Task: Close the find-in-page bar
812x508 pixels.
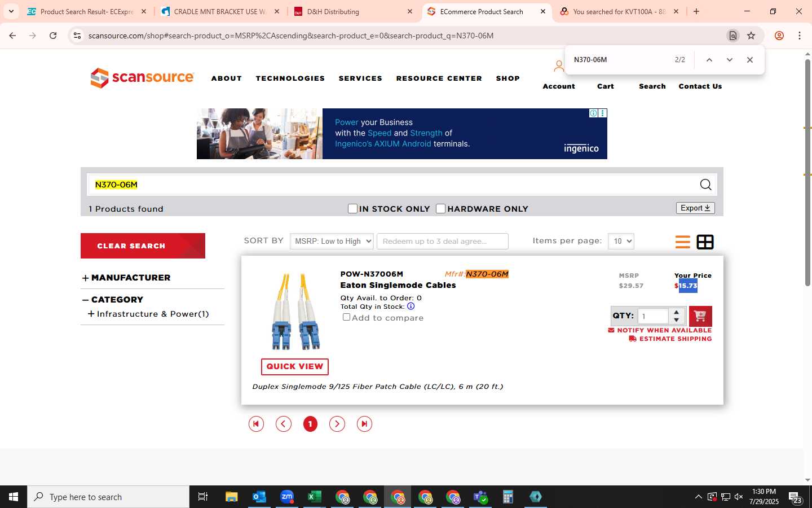Action: click(750, 60)
